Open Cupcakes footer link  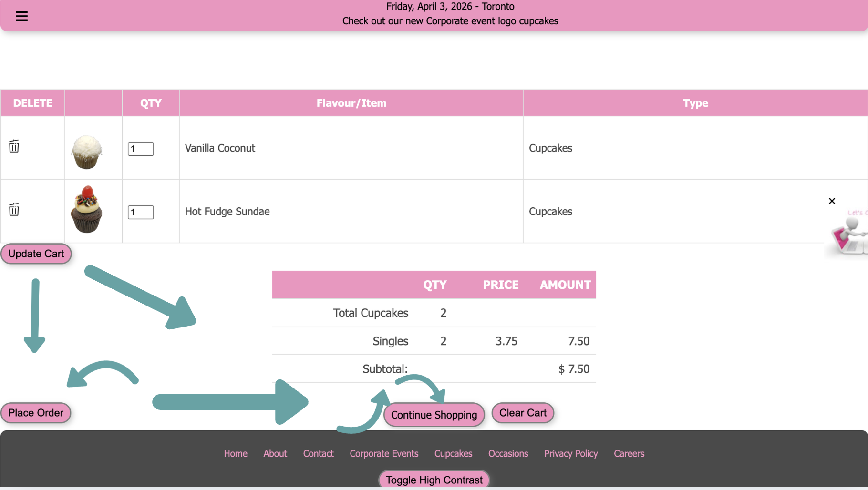tap(453, 453)
